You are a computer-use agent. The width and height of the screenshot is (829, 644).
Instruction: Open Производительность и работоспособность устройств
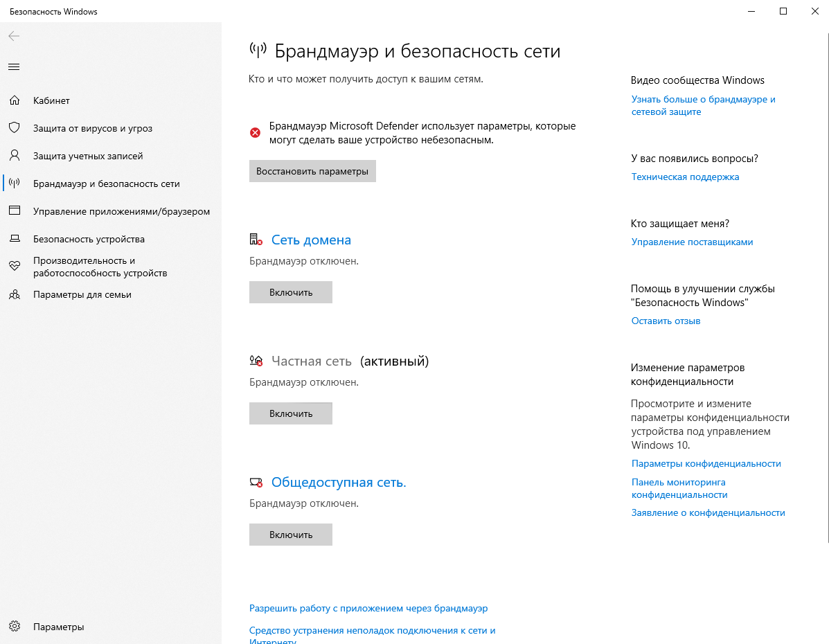(100, 267)
